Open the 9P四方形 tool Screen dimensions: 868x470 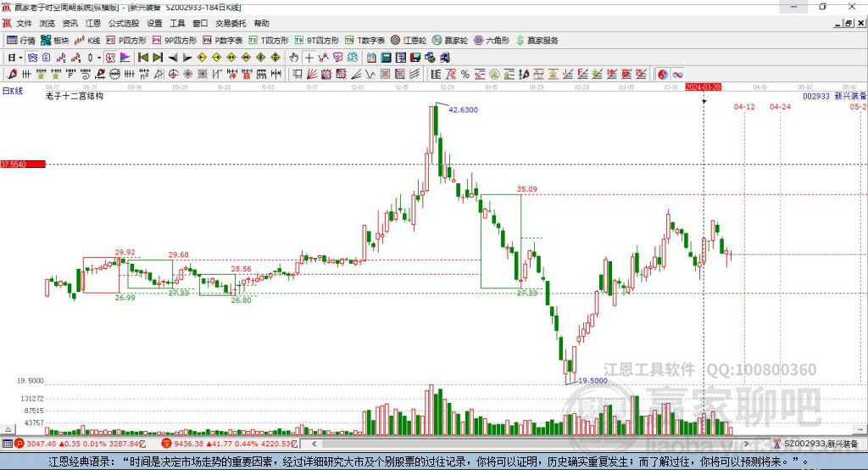(175, 41)
